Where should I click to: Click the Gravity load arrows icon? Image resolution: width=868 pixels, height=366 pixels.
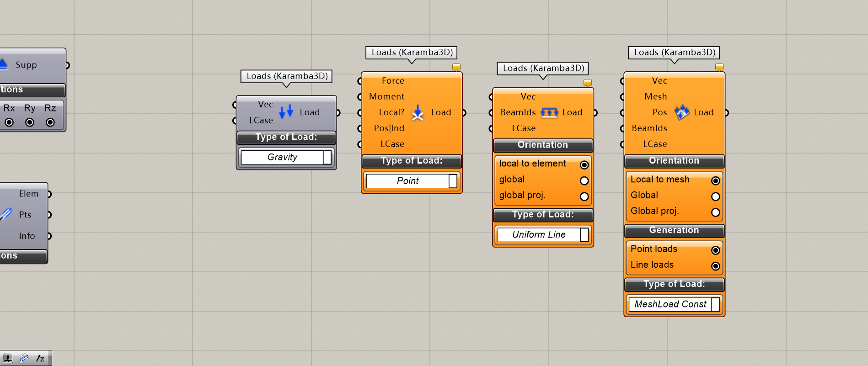[x=286, y=112]
